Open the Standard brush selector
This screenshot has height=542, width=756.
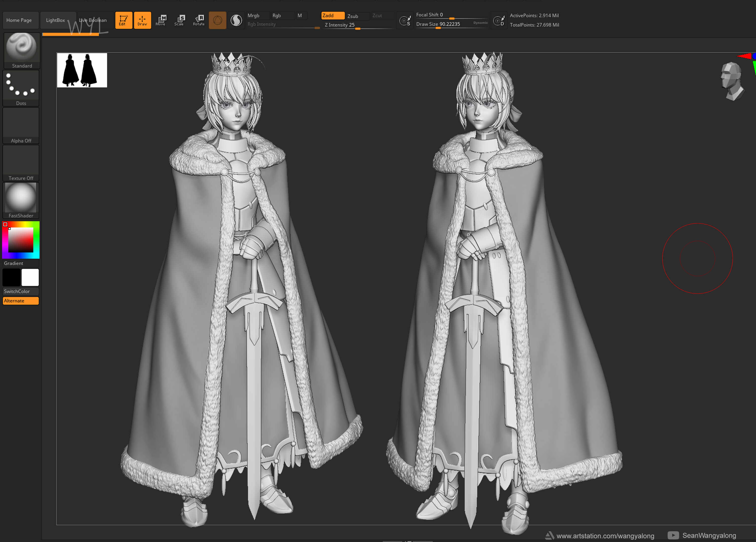22,51
